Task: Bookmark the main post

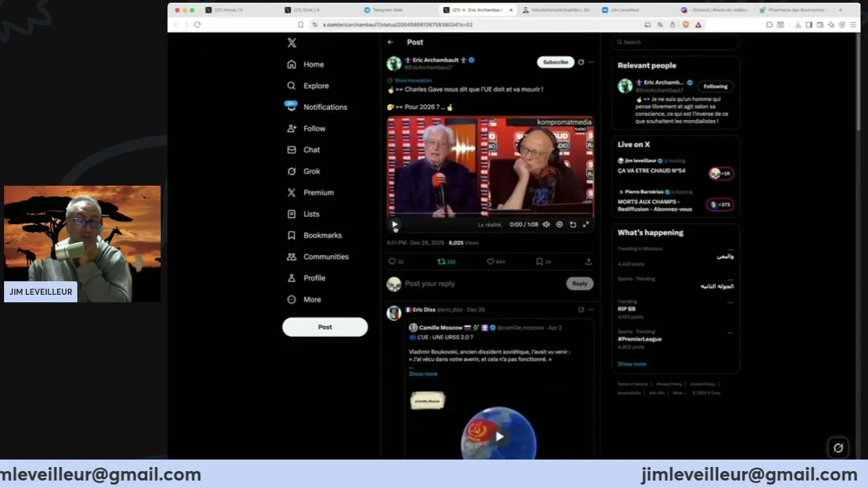Action: click(x=539, y=262)
